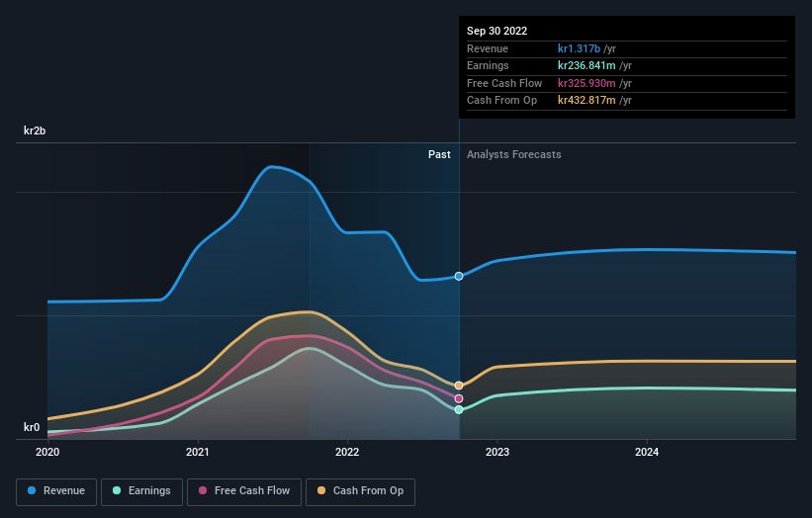Click the orange Cash From Op data point
Viewport: 812px width, 518px height.
pos(459,386)
